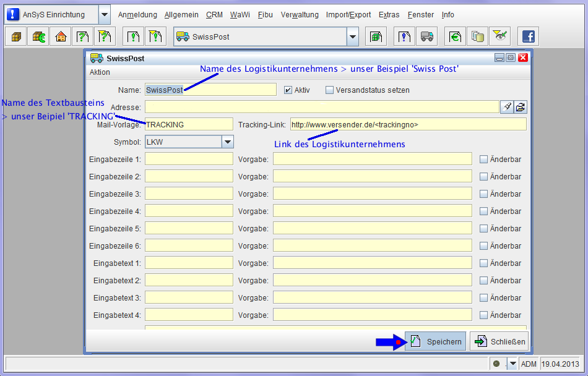Click the first package box toolbar icon
Viewport: 588px width, 376px height.
15,36
